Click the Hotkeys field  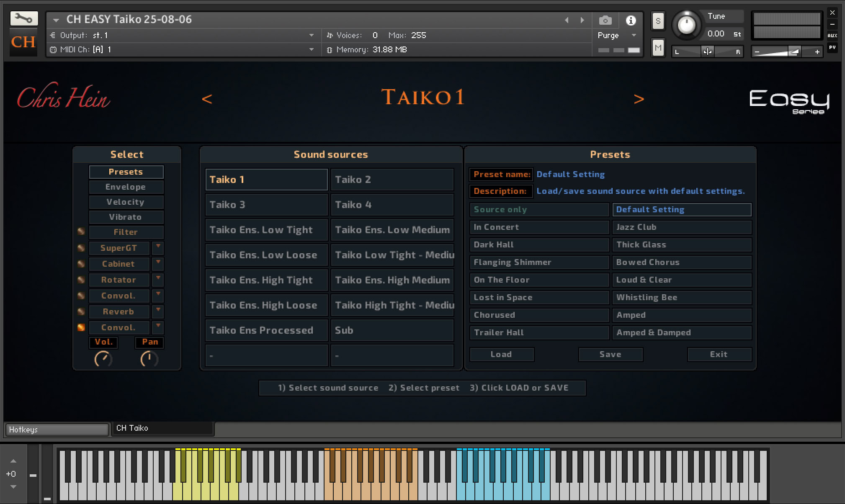coord(57,429)
